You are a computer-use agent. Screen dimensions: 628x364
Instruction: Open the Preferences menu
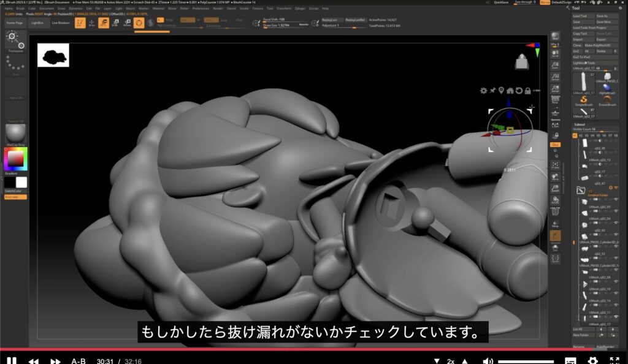pos(201,8)
